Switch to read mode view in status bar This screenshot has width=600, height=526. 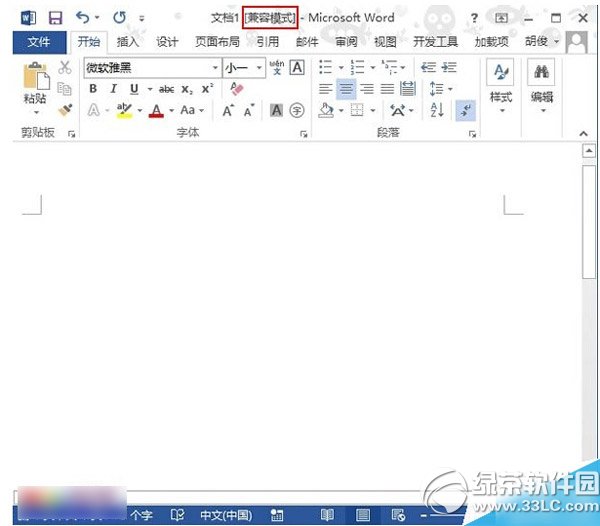point(327,515)
